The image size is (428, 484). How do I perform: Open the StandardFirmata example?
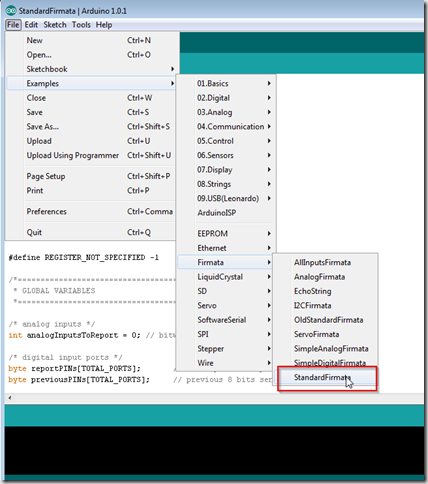[326, 377]
